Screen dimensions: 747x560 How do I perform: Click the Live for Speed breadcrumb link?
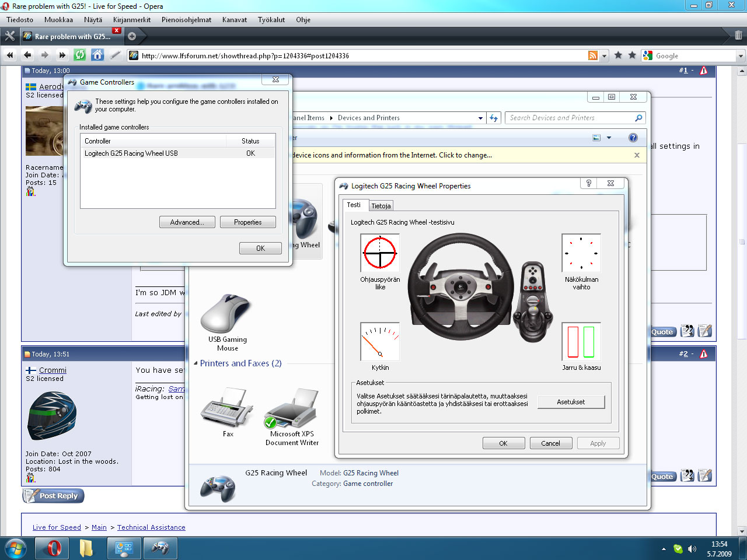(57, 527)
